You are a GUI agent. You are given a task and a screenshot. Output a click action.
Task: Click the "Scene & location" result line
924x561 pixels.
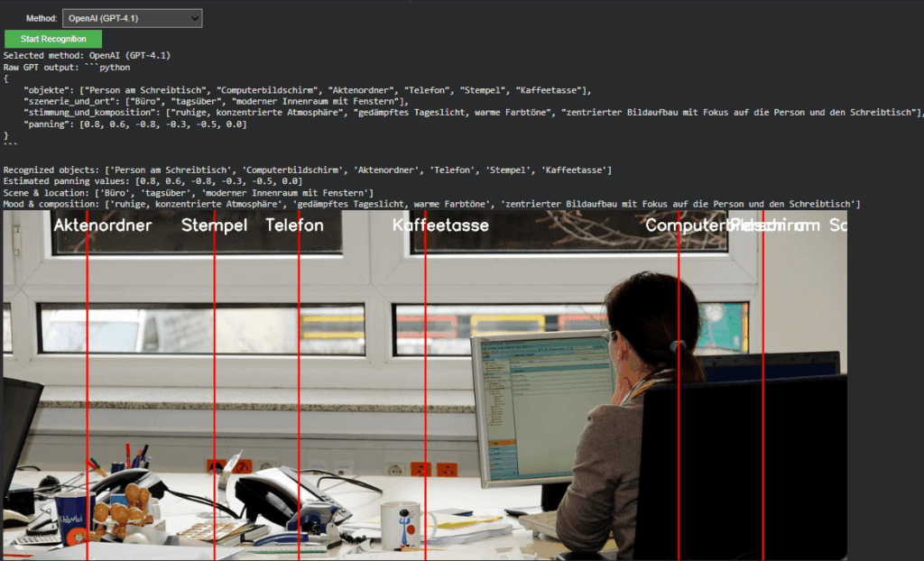coord(188,193)
